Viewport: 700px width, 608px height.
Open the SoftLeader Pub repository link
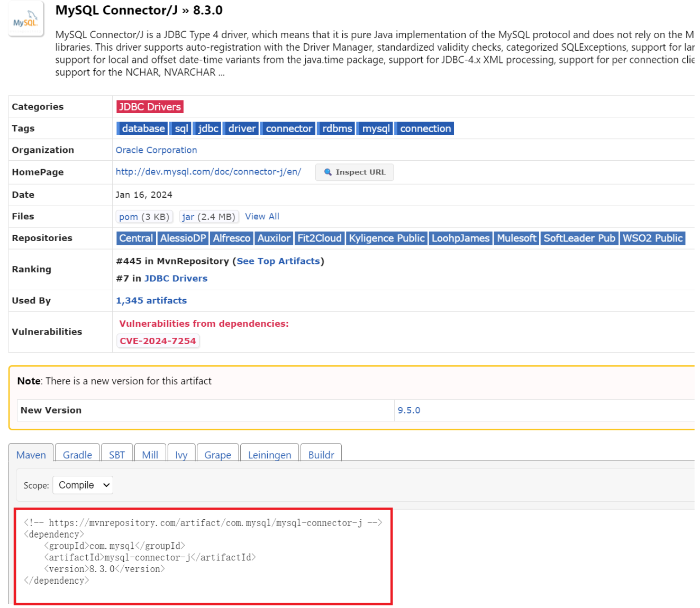tap(579, 238)
